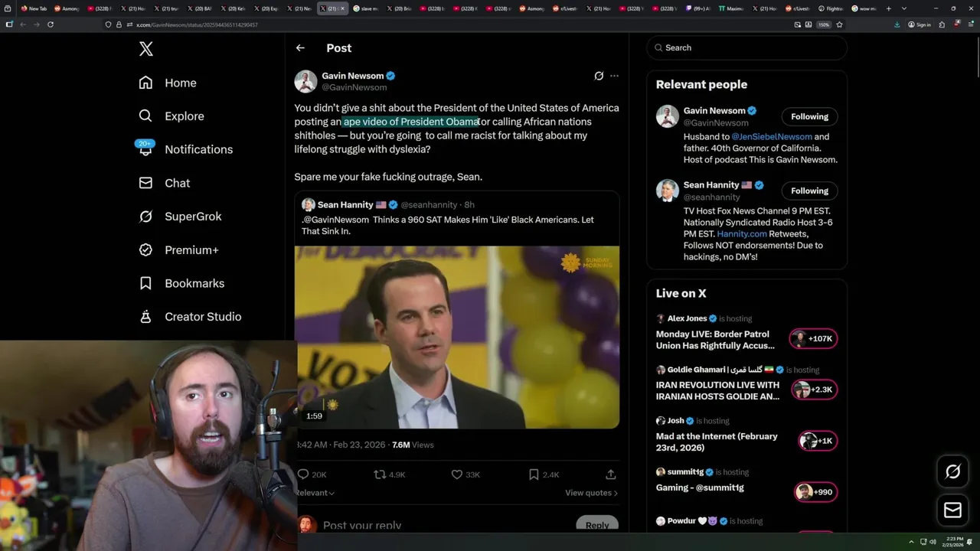Open floating messages envelope button
Viewport: 980px width, 551px height.
[x=952, y=510]
